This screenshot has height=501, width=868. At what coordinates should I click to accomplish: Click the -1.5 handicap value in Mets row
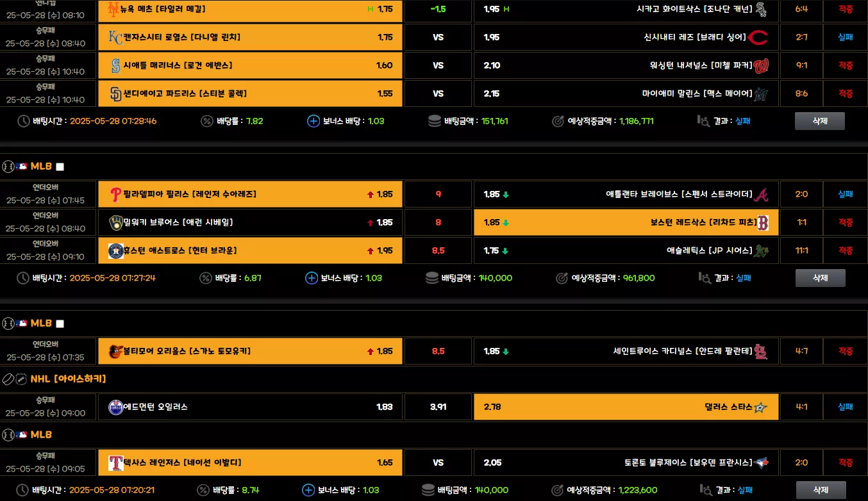click(x=438, y=9)
